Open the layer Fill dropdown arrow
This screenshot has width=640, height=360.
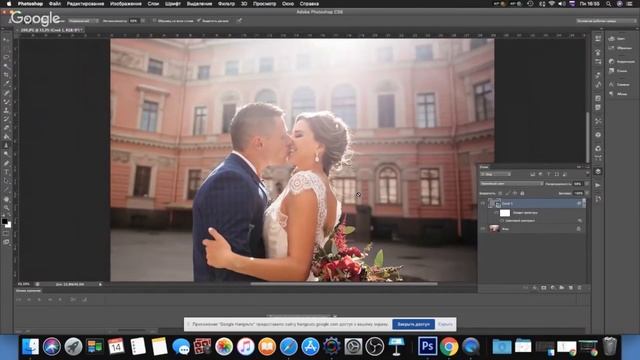[586, 193]
